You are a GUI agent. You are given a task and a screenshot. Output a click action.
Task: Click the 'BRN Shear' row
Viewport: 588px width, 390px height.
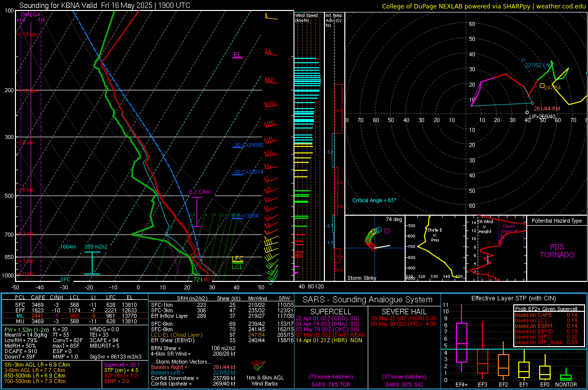pos(193,348)
